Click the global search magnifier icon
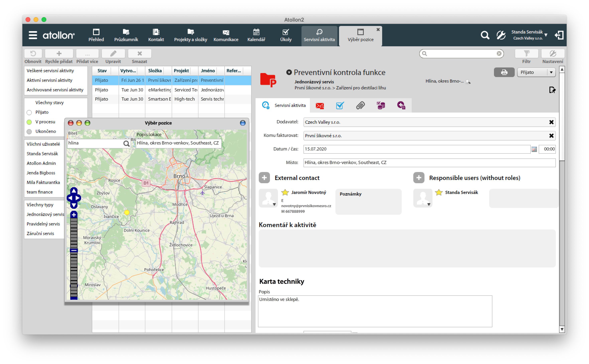Viewport: 589px width, 364px height. (485, 35)
